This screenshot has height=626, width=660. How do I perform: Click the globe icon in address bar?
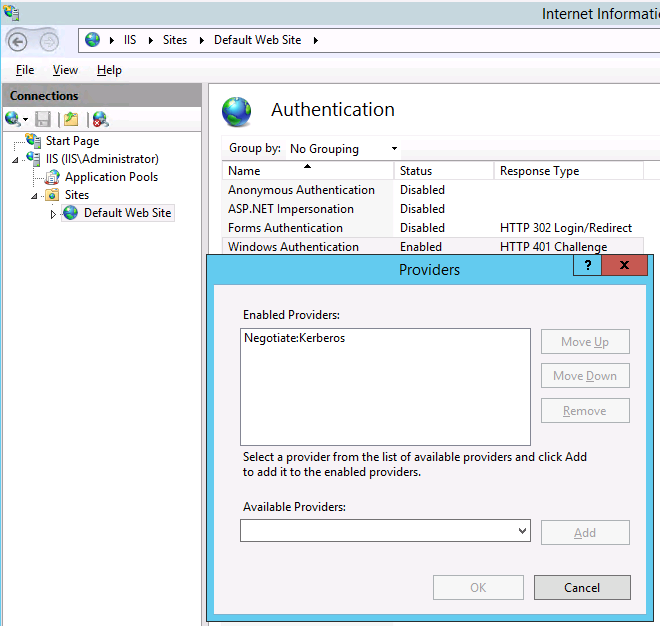(92, 40)
